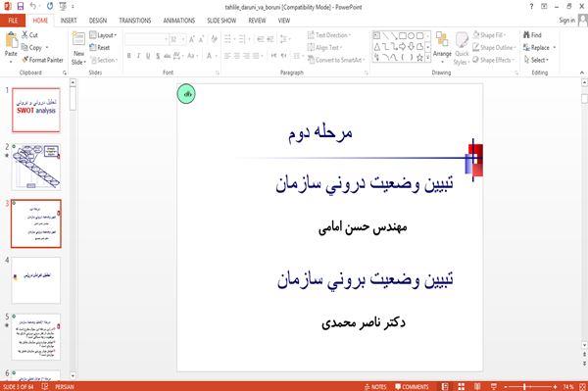Open the font color picker
Screen dimensions: 588x391
[211, 56]
